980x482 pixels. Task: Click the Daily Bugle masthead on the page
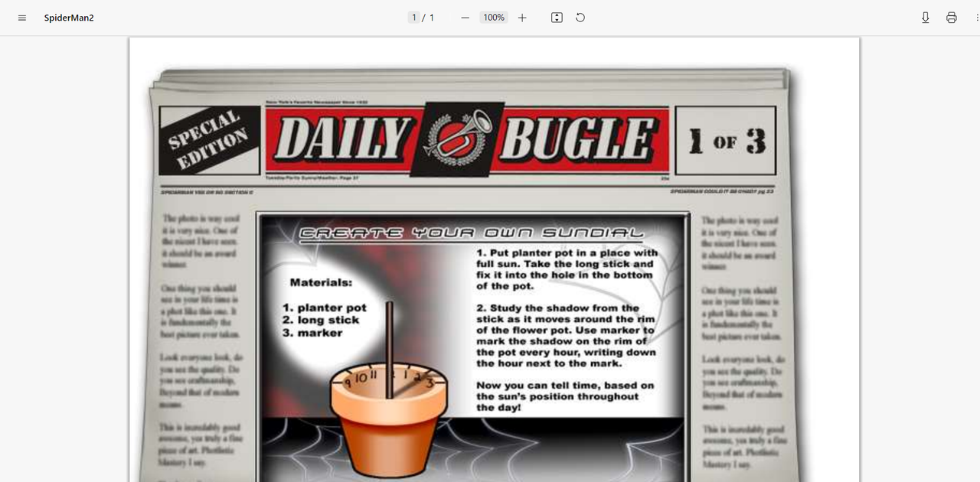point(466,140)
